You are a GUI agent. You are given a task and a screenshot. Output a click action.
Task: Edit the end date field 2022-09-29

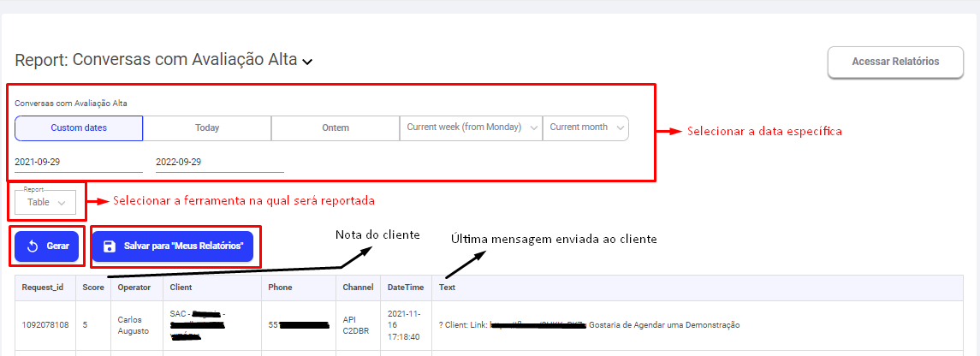[219, 162]
